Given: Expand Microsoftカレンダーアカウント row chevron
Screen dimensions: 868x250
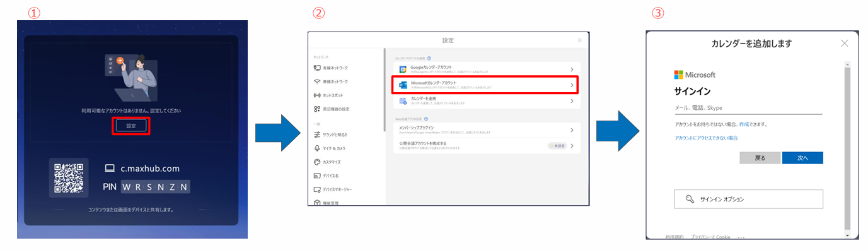Looking at the screenshot, I should [572, 85].
